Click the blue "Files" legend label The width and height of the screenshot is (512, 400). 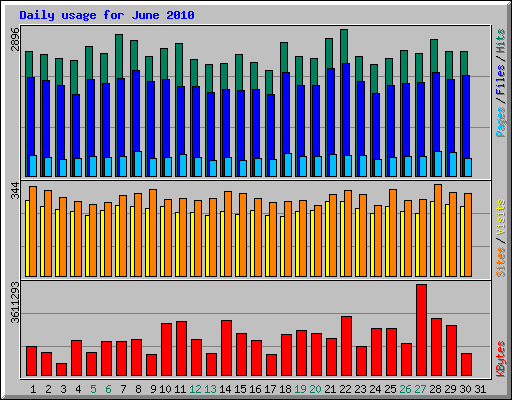coord(501,80)
